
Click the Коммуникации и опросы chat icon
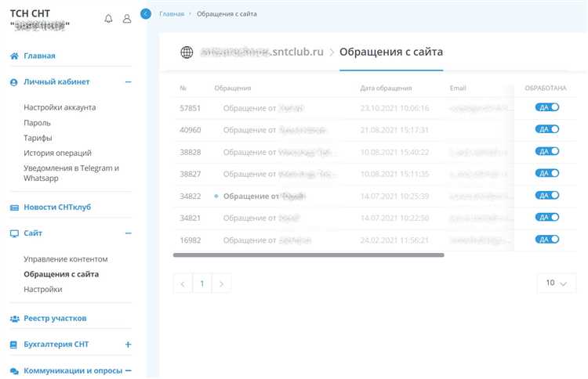coord(14,370)
